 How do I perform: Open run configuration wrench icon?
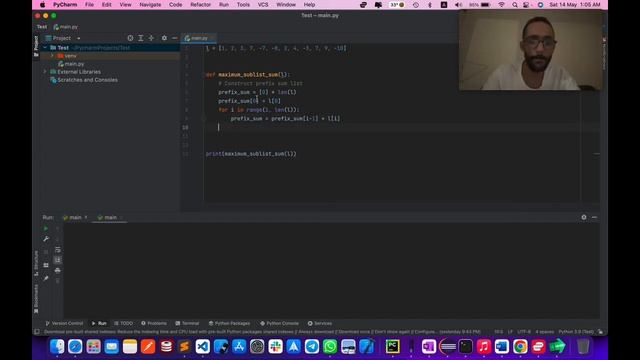pos(46,239)
